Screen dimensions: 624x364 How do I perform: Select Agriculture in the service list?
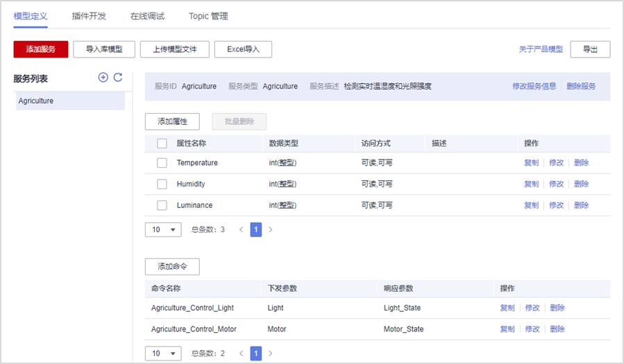coord(69,101)
